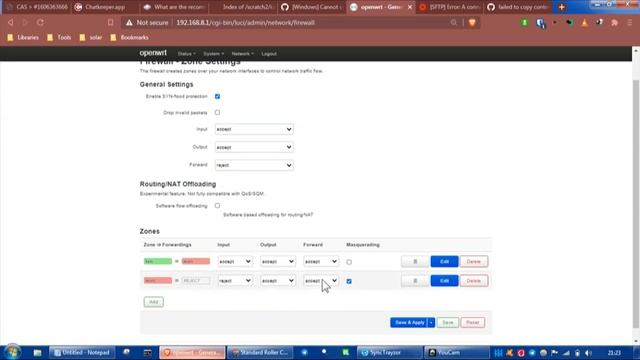
Task: Open the solar bookmark folder
Action: pos(91,38)
